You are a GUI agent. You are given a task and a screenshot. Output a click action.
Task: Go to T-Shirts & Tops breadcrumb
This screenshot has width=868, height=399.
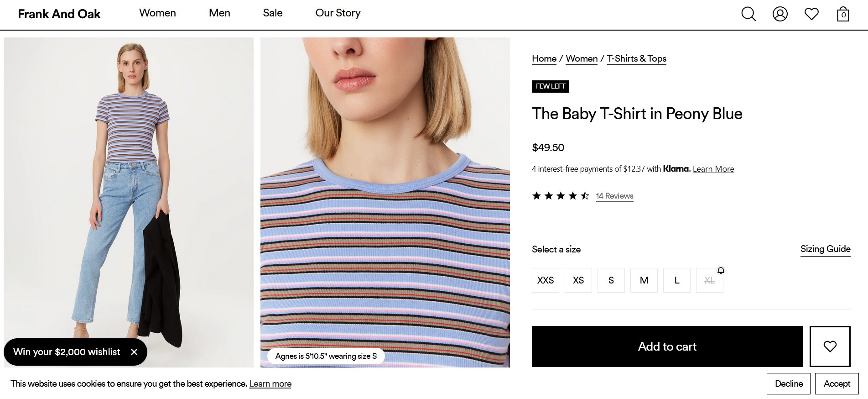tap(636, 58)
